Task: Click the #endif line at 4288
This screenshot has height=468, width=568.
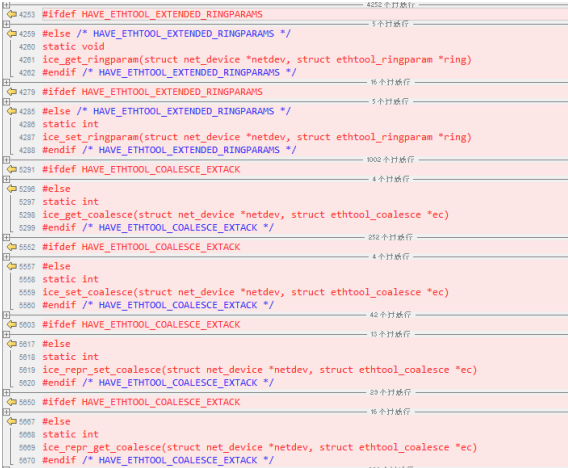Action: tap(169, 150)
